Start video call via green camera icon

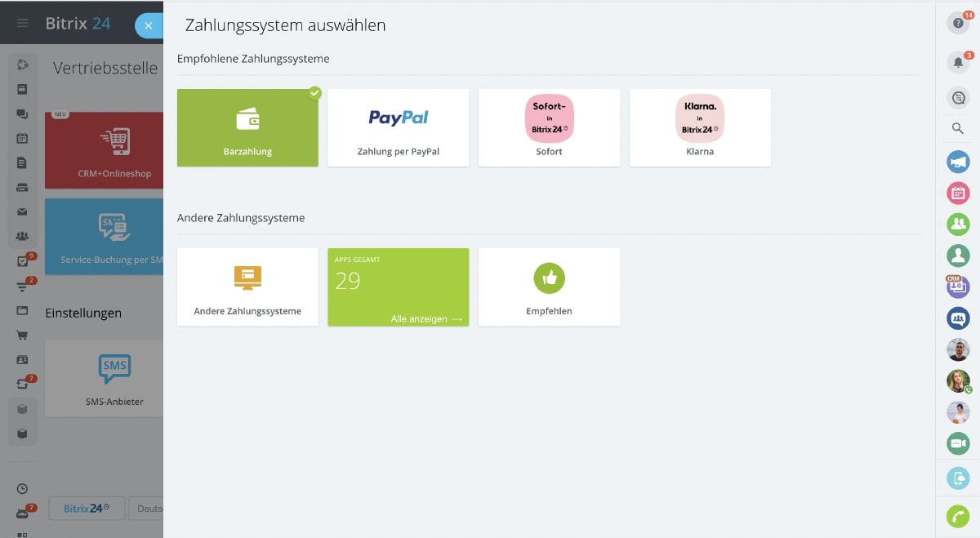pos(958,443)
